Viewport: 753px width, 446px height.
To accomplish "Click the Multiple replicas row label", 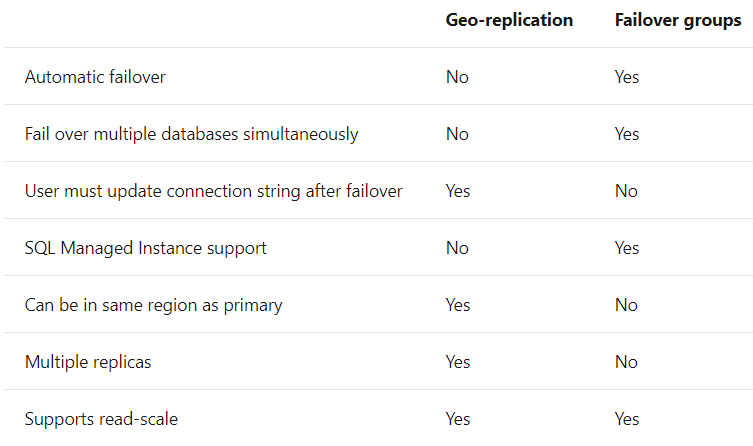I will [x=88, y=362].
